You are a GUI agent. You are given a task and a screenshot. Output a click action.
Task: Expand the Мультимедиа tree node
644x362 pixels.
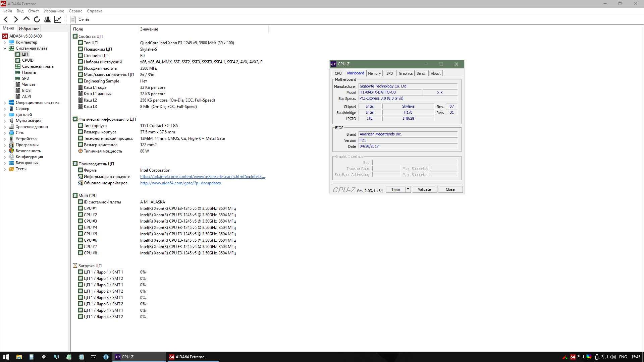(5, 121)
